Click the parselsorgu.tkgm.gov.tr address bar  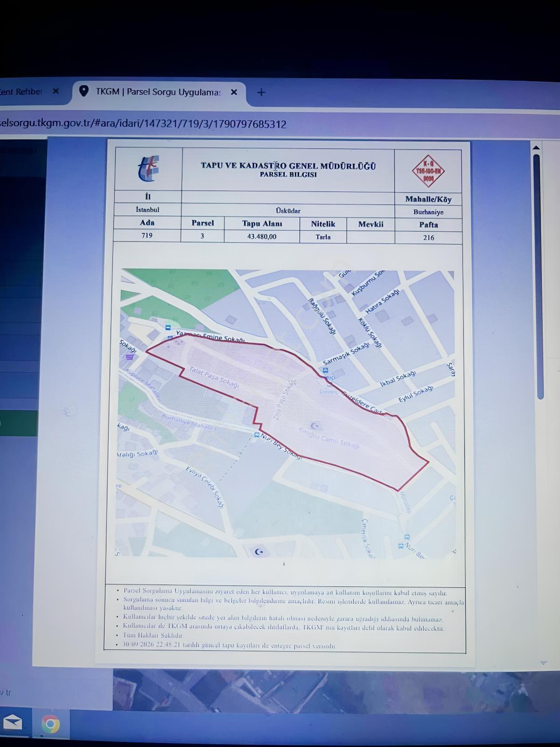[143, 124]
